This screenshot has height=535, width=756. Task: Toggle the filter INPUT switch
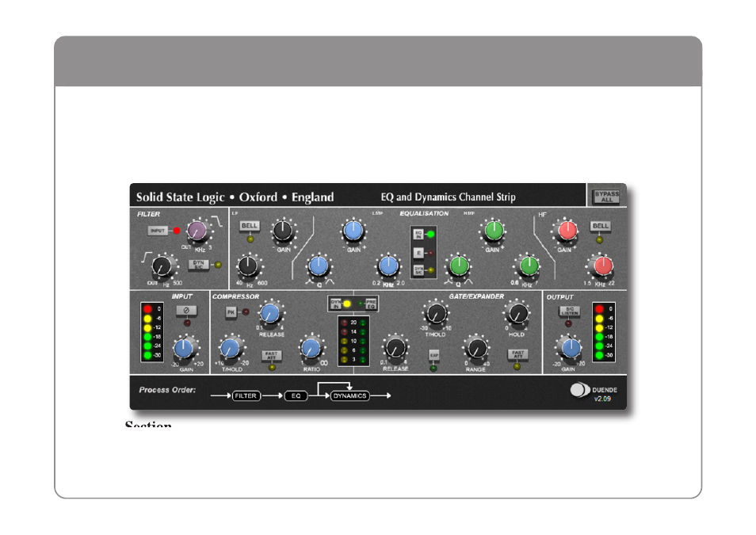158,231
